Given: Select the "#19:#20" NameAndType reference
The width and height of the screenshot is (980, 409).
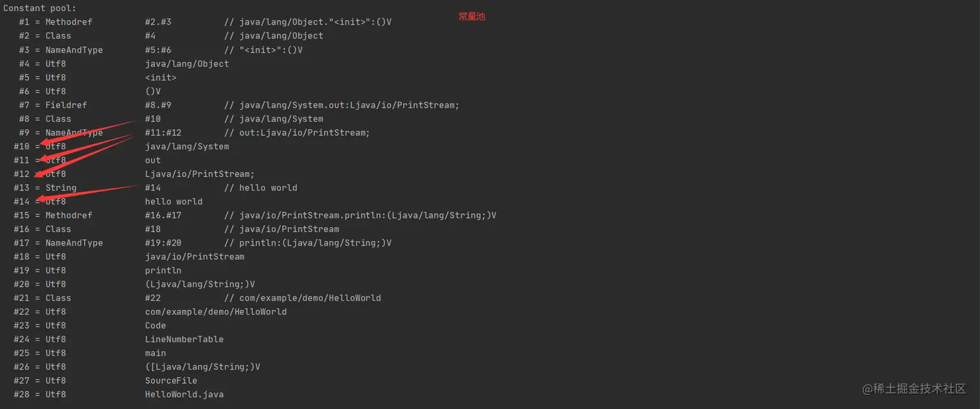Looking at the screenshot, I should (163, 243).
